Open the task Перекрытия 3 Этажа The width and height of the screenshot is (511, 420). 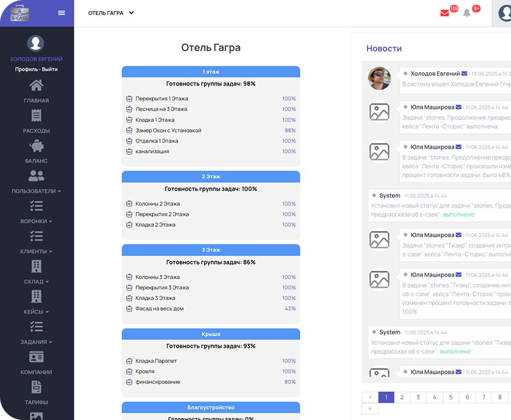[162, 287]
